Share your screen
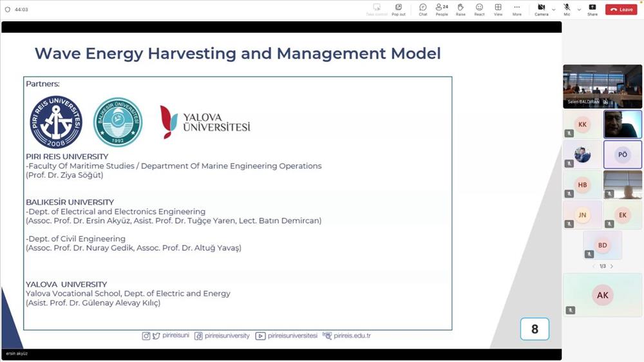644x362 pixels. [592, 10]
